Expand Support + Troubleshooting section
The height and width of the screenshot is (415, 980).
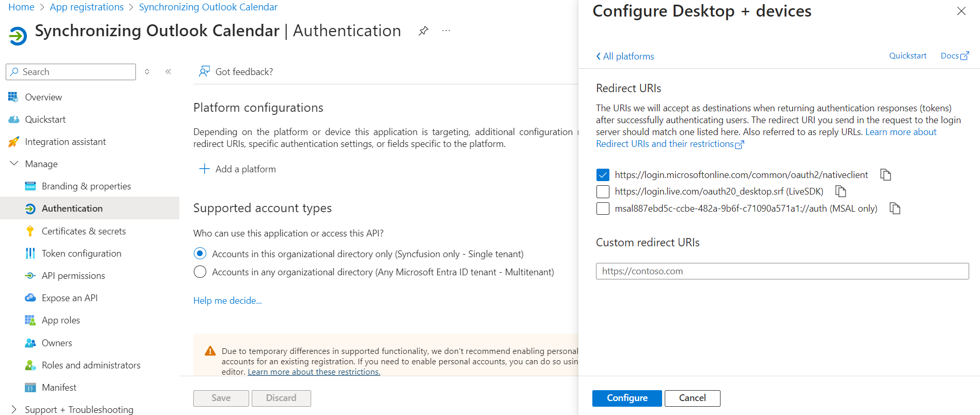14,409
